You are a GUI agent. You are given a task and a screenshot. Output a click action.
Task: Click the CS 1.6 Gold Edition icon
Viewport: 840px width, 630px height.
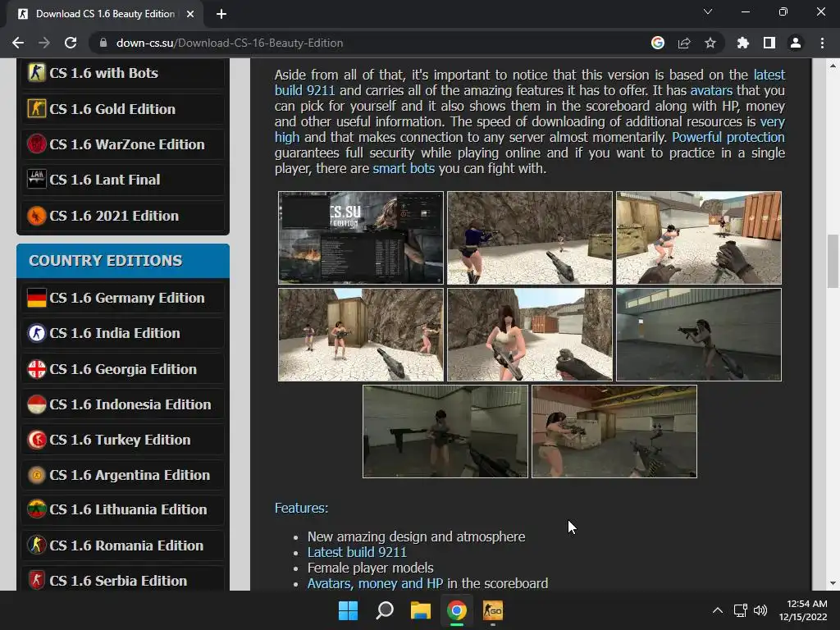click(36, 108)
